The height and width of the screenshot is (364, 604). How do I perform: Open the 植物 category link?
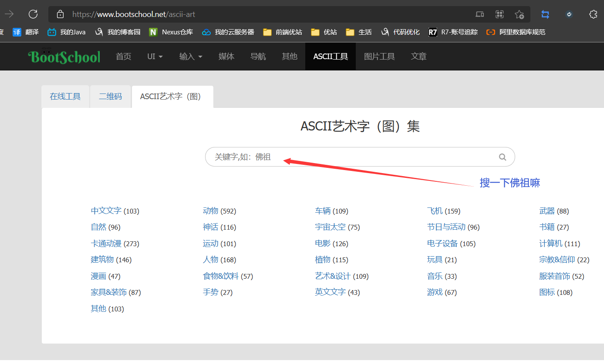323,260
